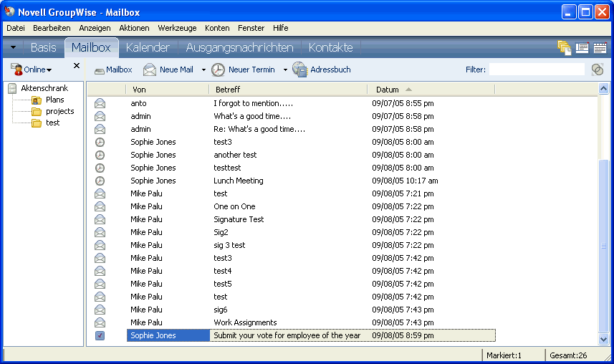Sort by the Datum column header
Screen dimensions: 614x364
pyautogui.click(x=431, y=90)
